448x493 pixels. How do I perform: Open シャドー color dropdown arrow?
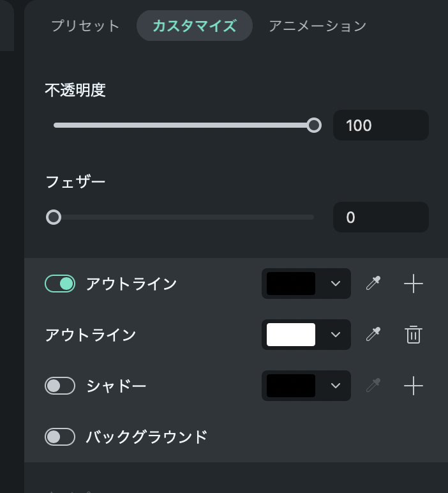pos(336,386)
